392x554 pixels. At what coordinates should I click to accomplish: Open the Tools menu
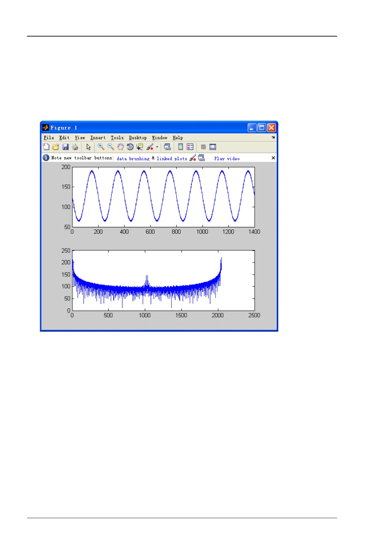click(x=117, y=138)
